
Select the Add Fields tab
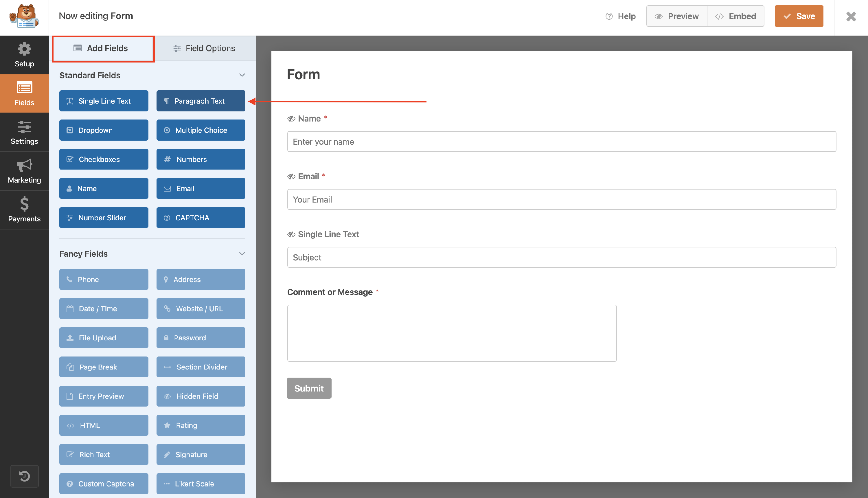tap(103, 48)
